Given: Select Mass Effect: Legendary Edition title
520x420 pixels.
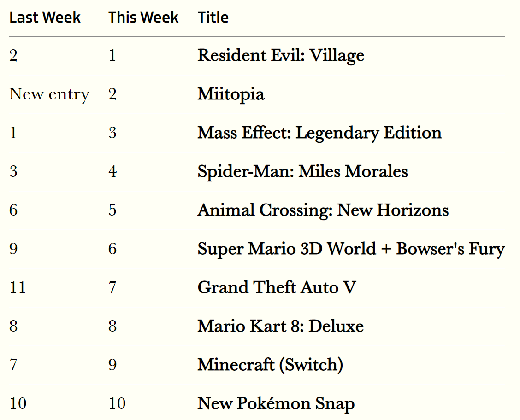Looking at the screenshot, I should pyautogui.click(x=319, y=133).
